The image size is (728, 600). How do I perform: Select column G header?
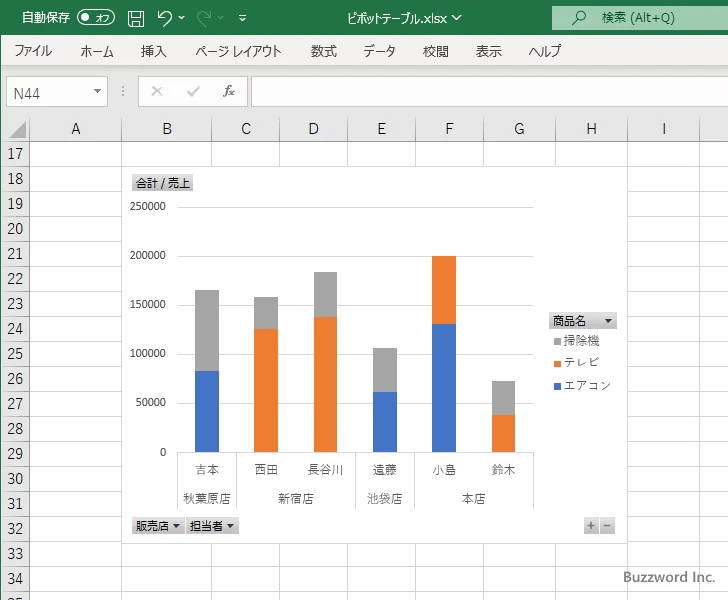519,129
